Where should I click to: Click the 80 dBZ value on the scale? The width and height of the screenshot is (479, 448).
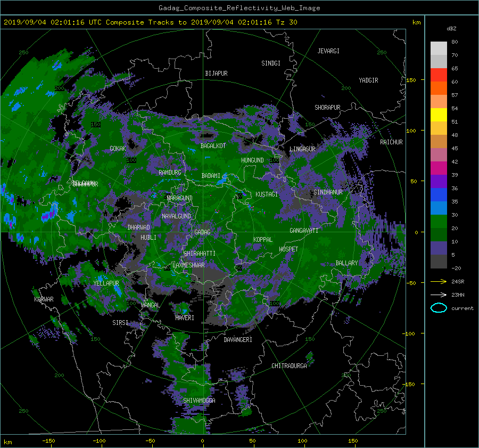point(455,42)
